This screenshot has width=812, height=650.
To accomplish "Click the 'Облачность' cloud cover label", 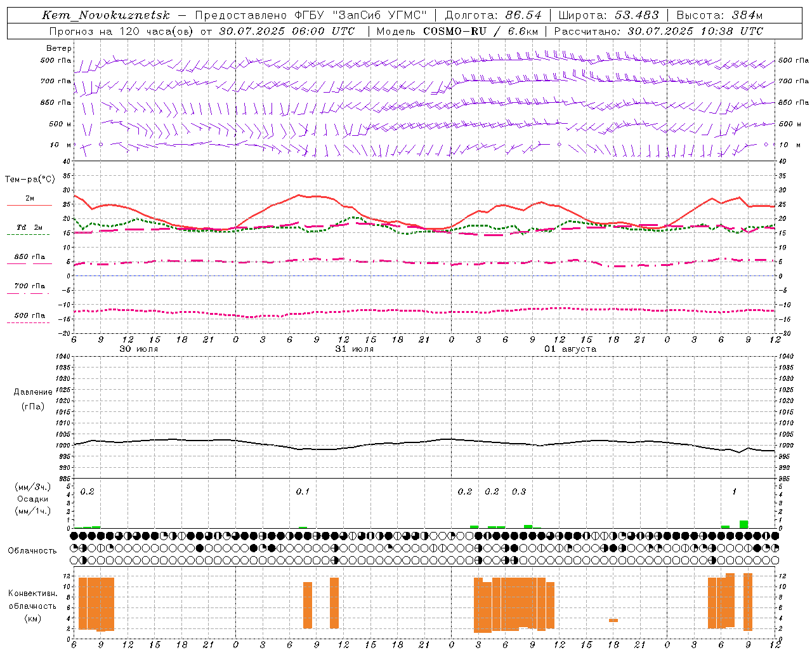I will tap(32, 551).
